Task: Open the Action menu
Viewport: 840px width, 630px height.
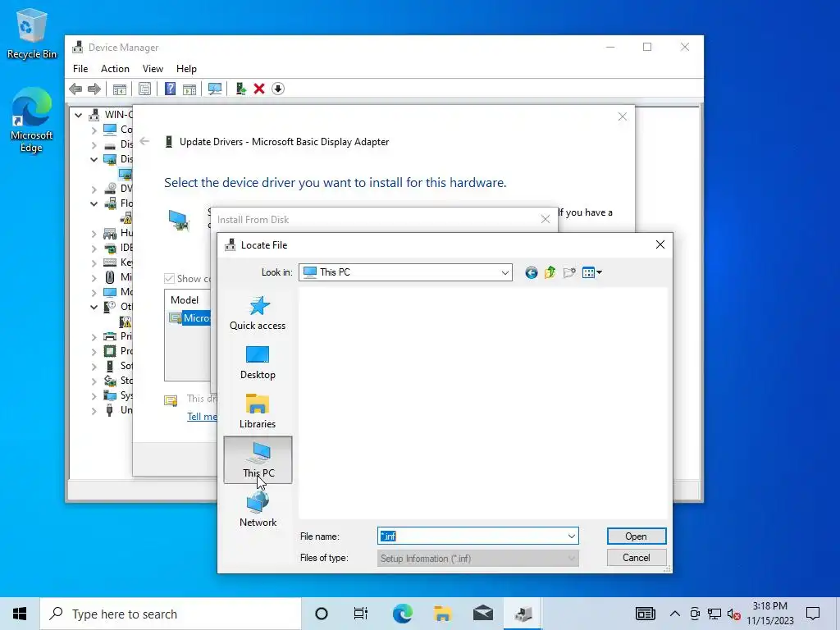Action: (115, 69)
